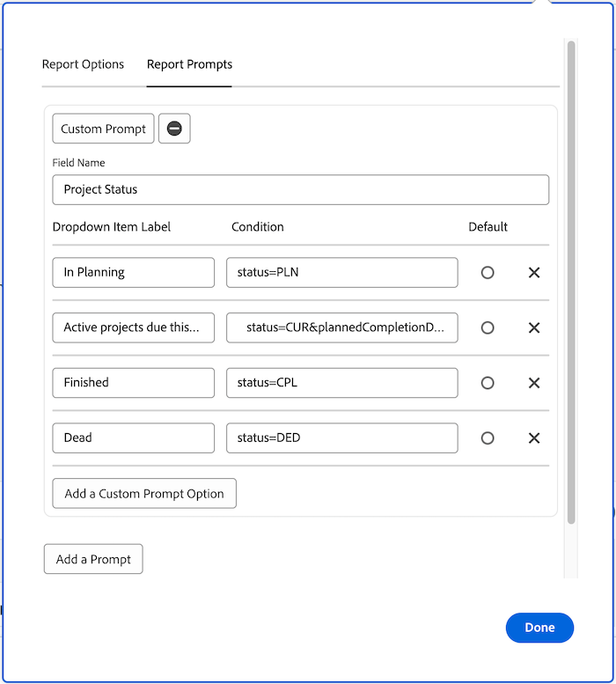Screen dimensions: 616x684
Task: Select the Report Prompts tab
Action: tap(189, 64)
